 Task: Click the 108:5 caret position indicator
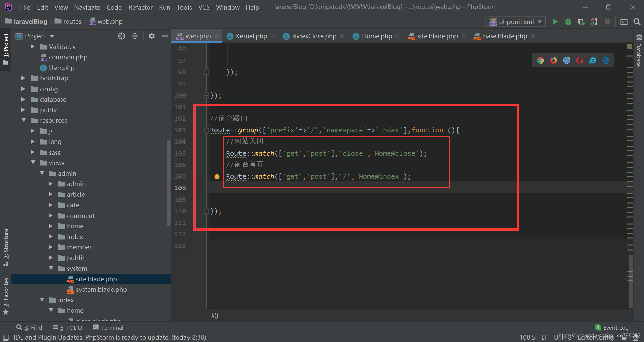tap(527, 337)
